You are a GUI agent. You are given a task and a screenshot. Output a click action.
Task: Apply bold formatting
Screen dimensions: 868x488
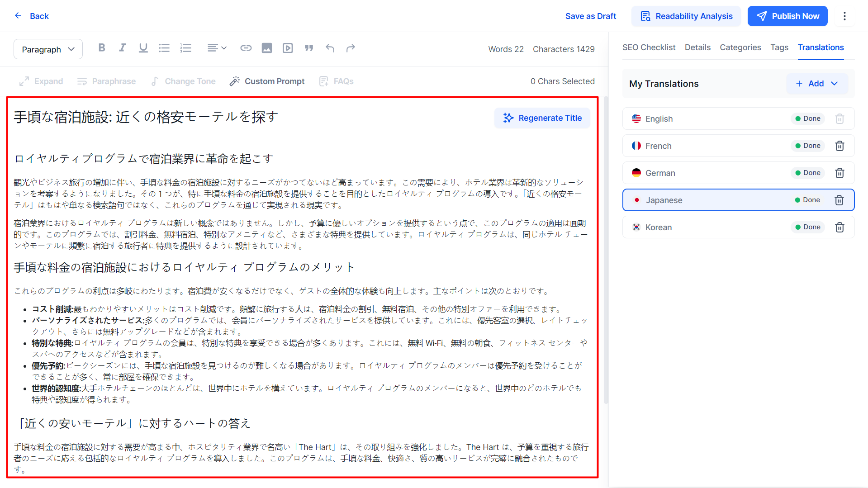102,48
